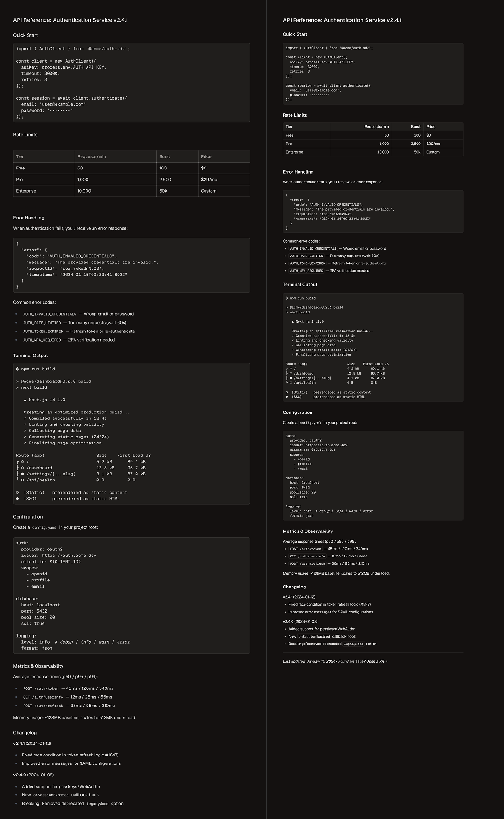Click the $29/mo price cell in the right pane
Viewport: 504px width, 819px height.
click(x=433, y=144)
